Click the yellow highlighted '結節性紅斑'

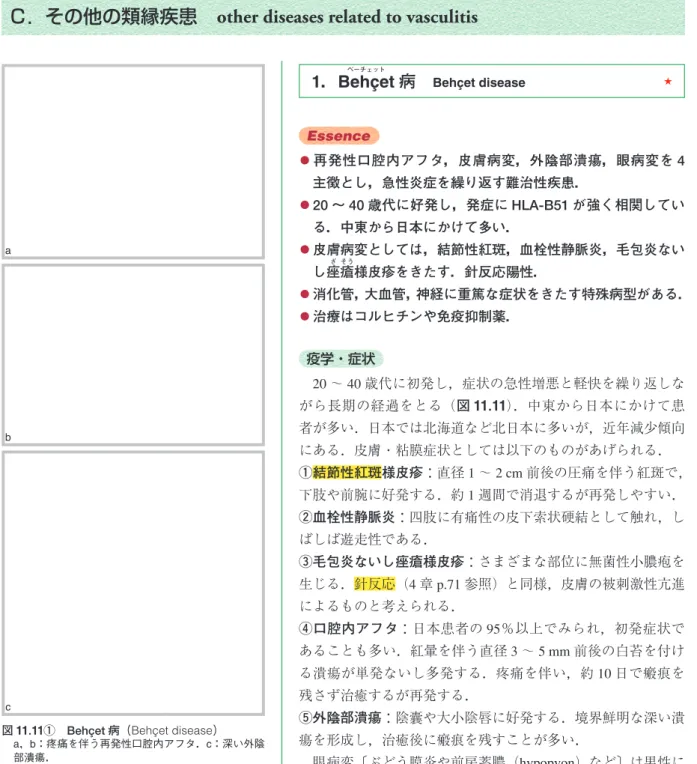347,472
